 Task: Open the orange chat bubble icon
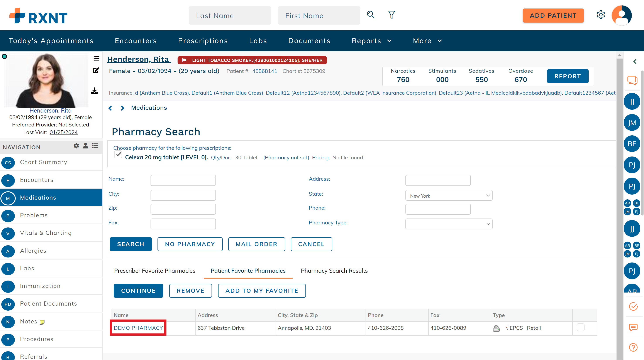click(632, 81)
